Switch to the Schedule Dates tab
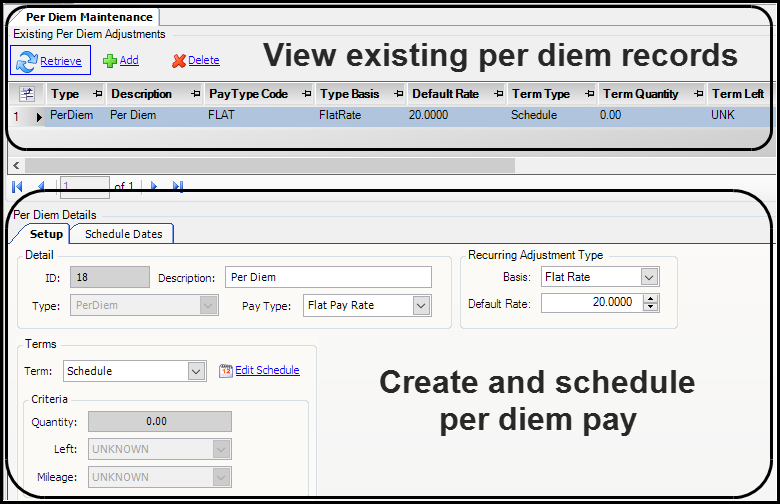Screen dimensions: 780x504 pyautogui.click(x=123, y=234)
